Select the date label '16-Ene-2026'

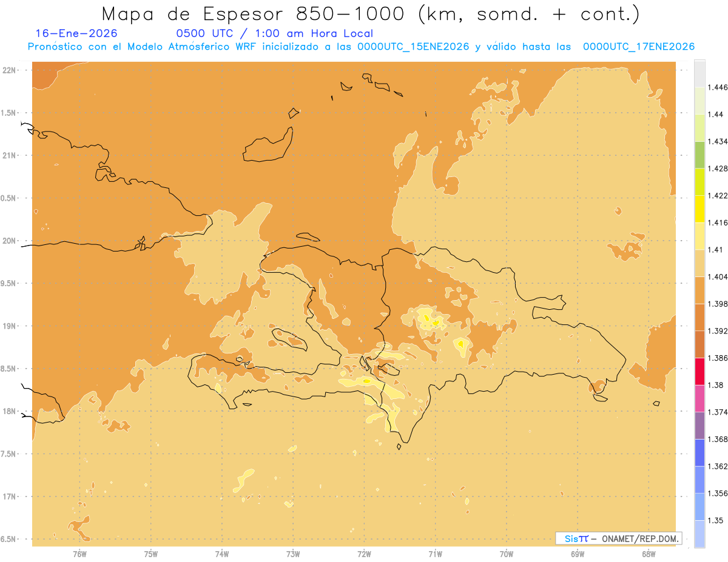(76, 33)
